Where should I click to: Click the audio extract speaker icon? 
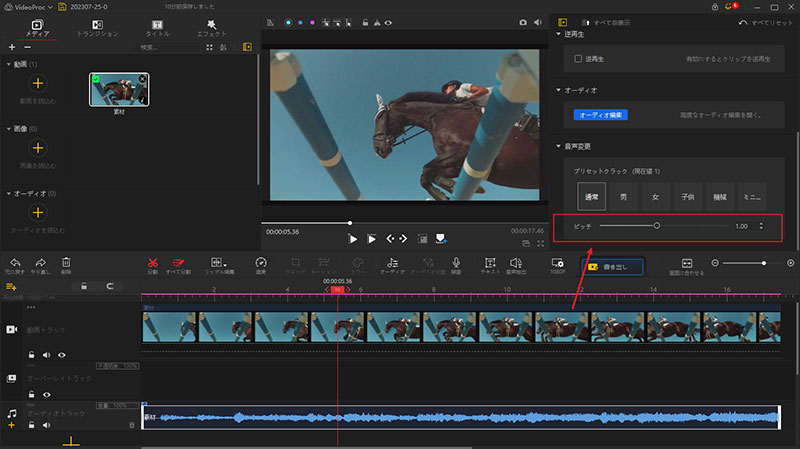[516, 263]
